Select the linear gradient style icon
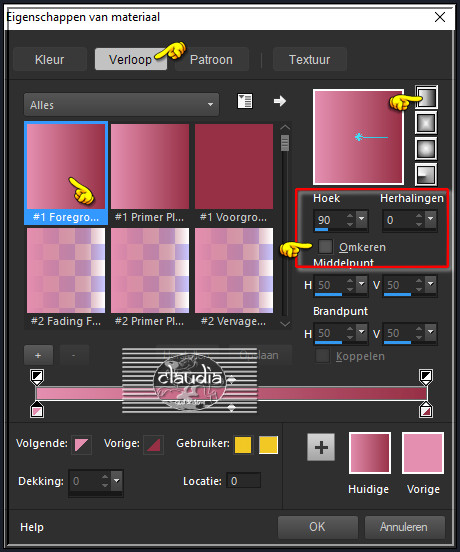The image size is (460, 552). pyautogui.click(x=427, y=97)
